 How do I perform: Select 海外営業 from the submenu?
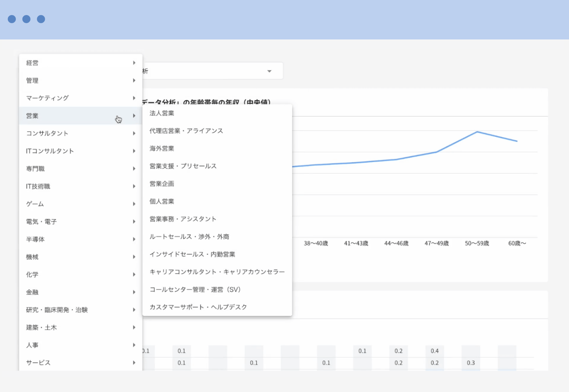click(x=162, y=148)
